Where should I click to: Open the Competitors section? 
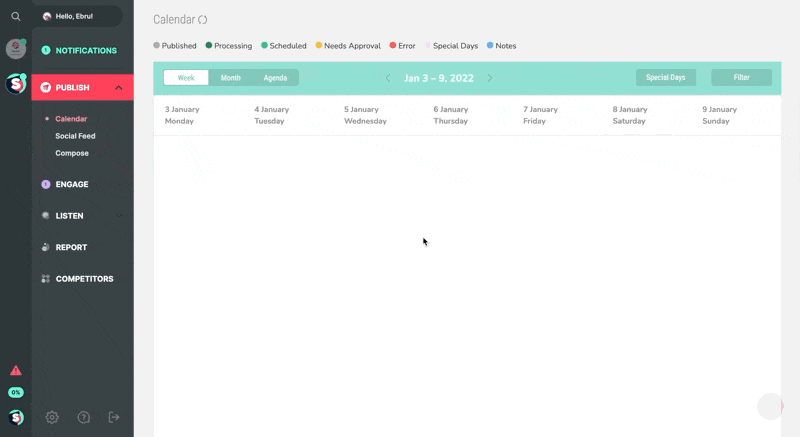pos(83,279)
